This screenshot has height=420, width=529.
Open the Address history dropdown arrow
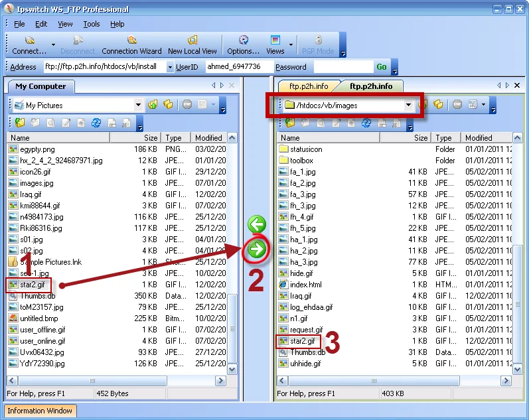tap(170, 67)
